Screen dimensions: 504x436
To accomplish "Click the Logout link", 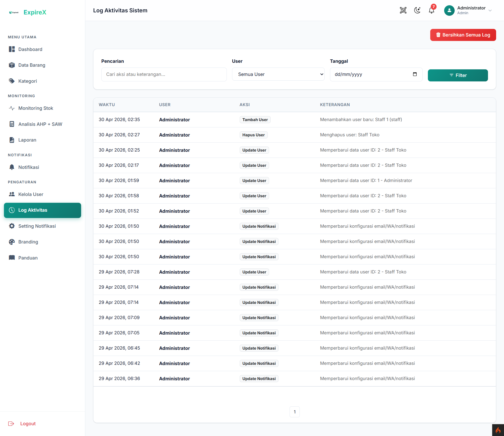I will click(x=28, y=424).
